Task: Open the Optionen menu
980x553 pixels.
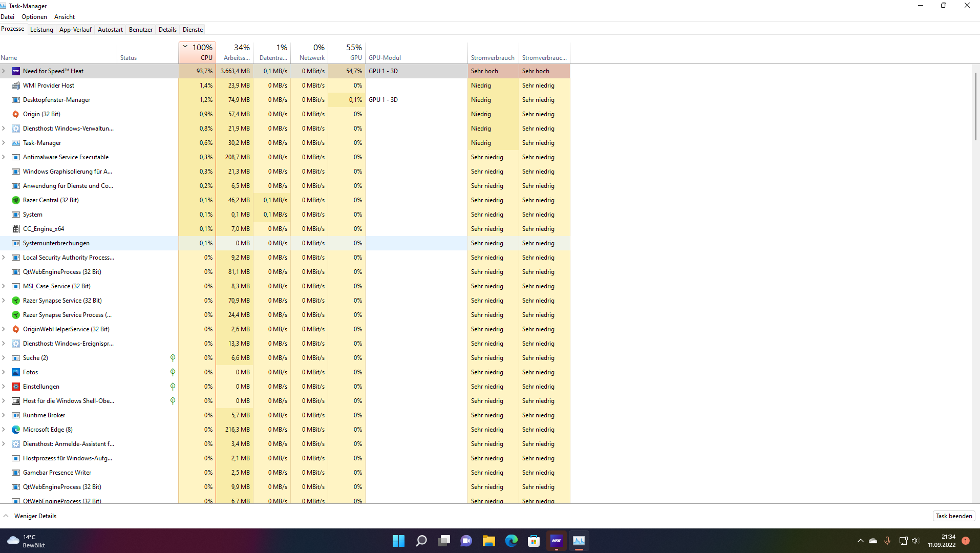Action: point(34,17)
